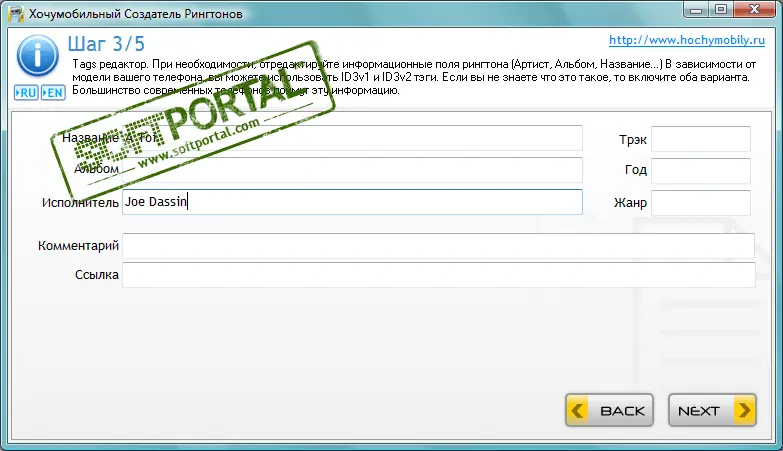
Task: Close the ringtone creator window
Action: (x=755, y=9)
